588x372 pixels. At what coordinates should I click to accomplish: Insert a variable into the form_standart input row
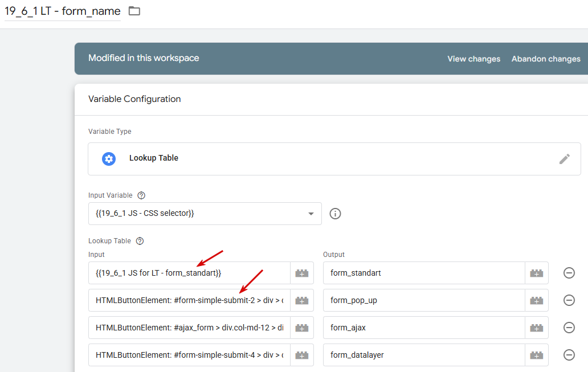pos(302,273)
